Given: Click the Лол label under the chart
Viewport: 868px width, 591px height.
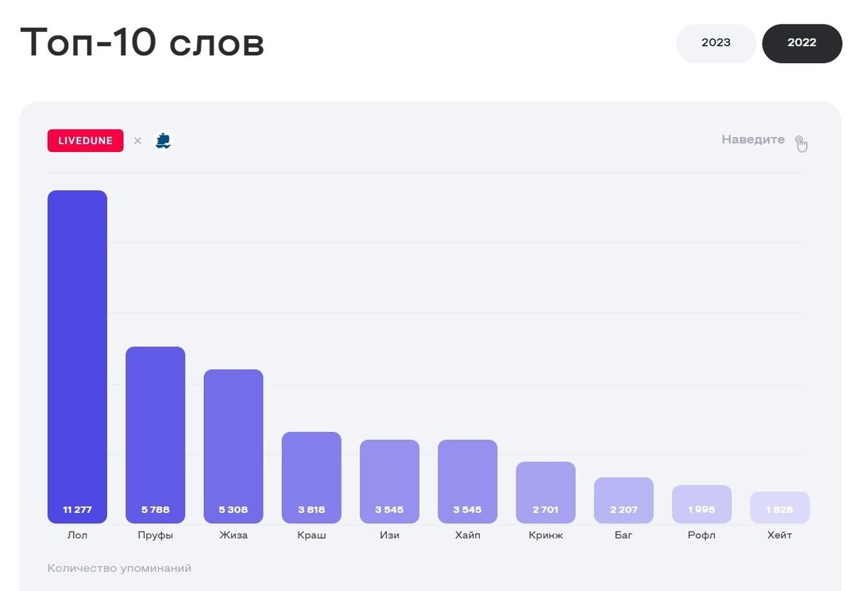Looking at the screenshot, I should click(x=77, y=536).
